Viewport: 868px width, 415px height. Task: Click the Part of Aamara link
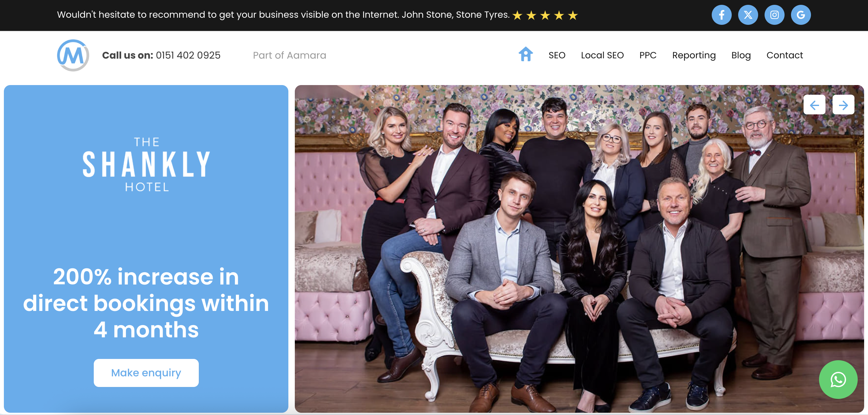pos(289,55)
